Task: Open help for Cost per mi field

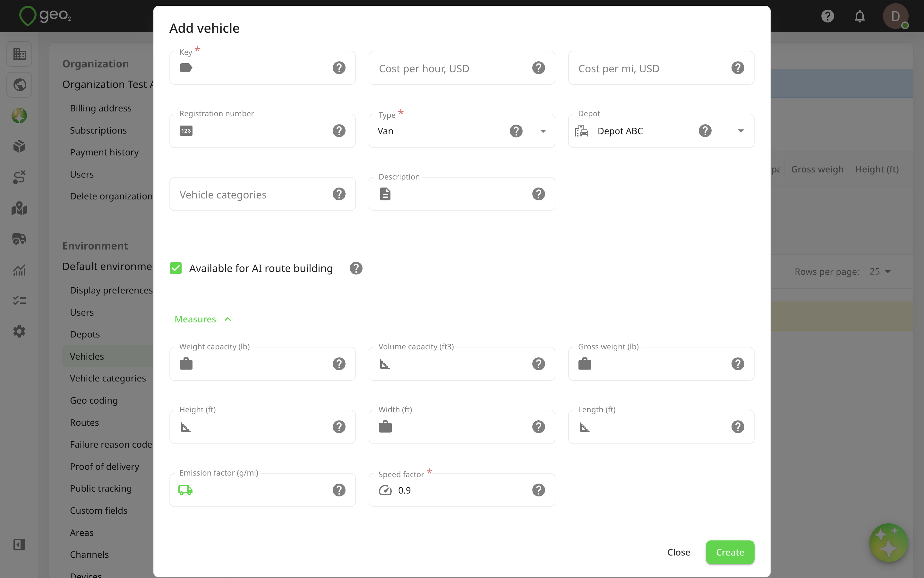Action: tap(738, 68)
